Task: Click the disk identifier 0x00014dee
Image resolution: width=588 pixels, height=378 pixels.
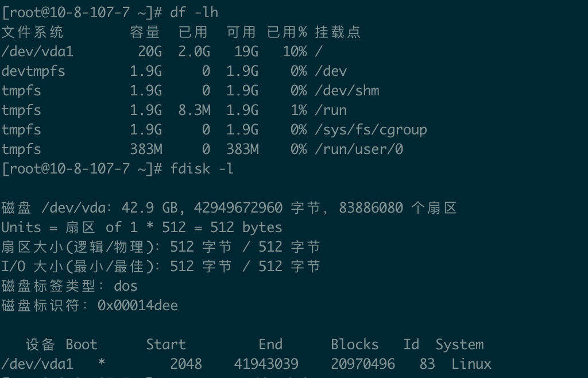Action: pos(138,305)
